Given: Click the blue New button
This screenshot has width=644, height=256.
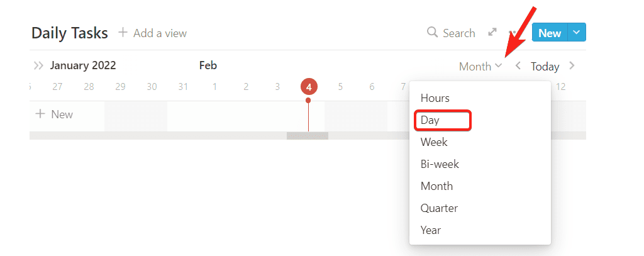Looking at the screenshot, I should (x=549, y=33).
